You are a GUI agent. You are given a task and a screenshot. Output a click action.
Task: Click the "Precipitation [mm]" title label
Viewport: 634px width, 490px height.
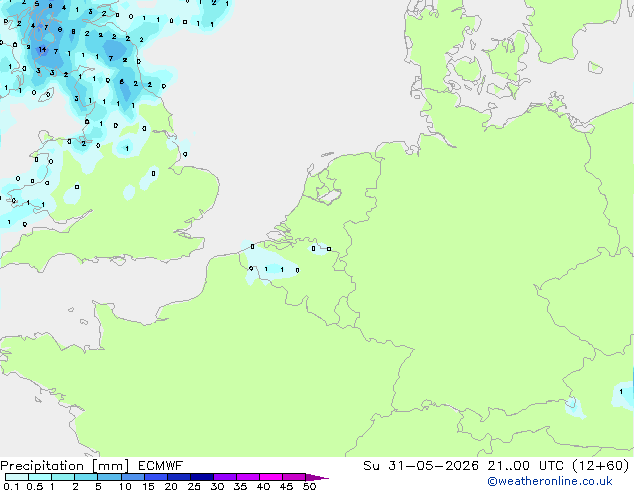pos(65,466)
